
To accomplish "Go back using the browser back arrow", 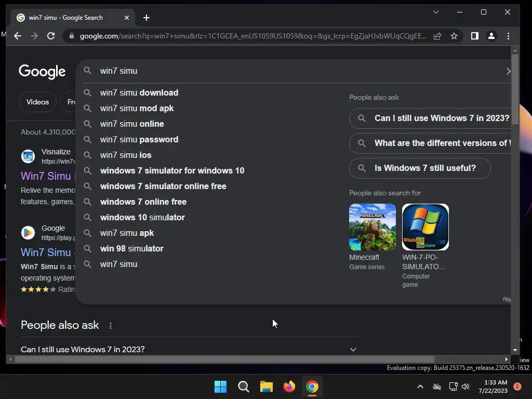I will click(x=18, y=36).
